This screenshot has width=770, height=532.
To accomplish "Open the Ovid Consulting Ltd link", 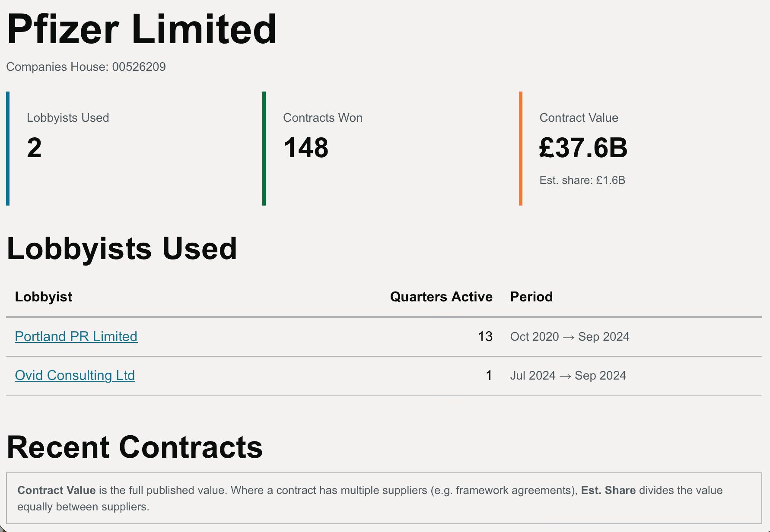I will (x=75, y=375).
